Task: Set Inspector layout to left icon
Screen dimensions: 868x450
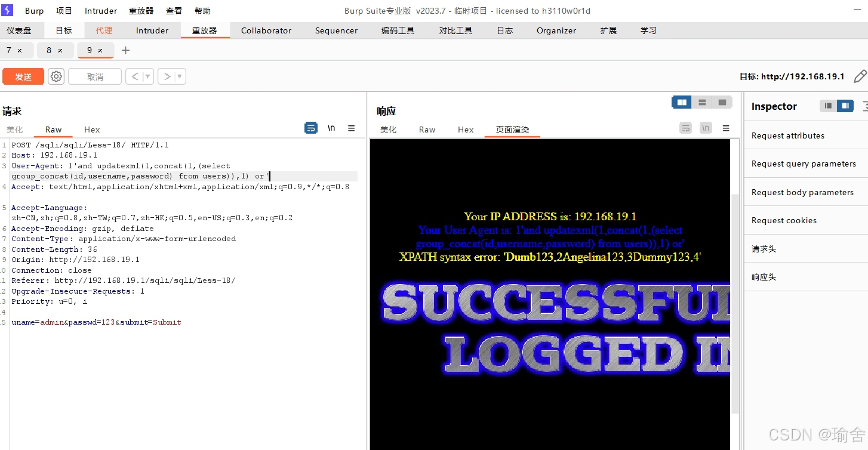Action: tap(828, 106)
